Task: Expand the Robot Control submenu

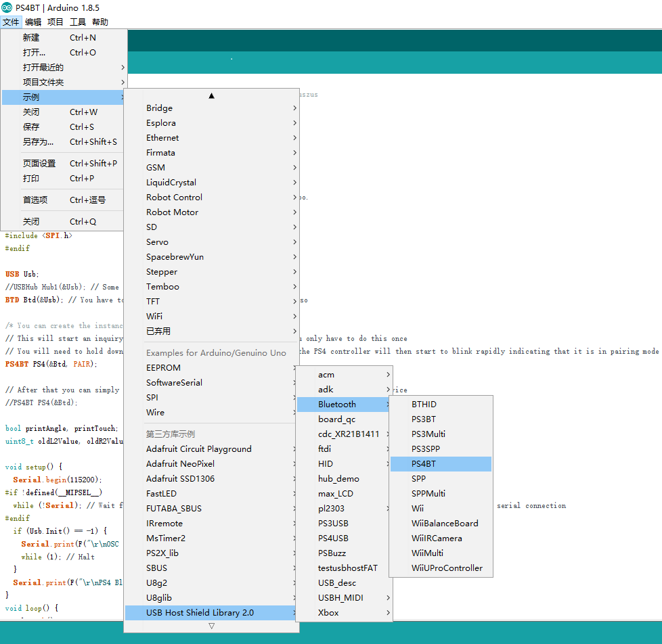Action: pos(211,197)
